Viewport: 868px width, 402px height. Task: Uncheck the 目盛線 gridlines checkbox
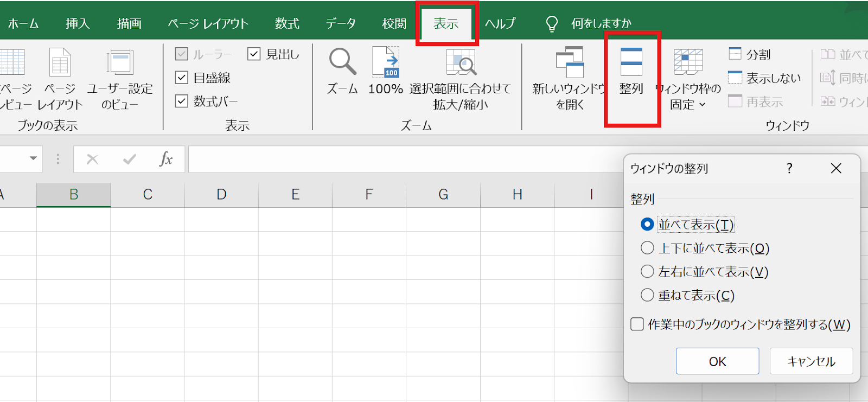tap(182, 78)
